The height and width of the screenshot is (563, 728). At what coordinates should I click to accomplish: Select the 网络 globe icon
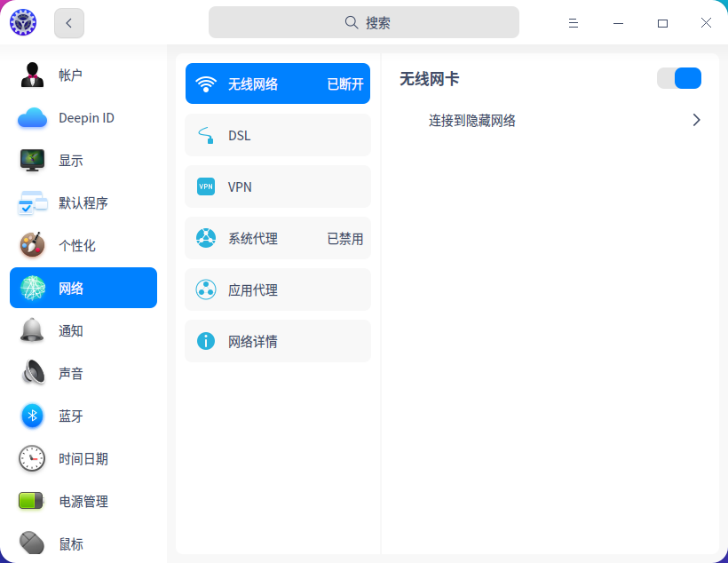point(33,288)
